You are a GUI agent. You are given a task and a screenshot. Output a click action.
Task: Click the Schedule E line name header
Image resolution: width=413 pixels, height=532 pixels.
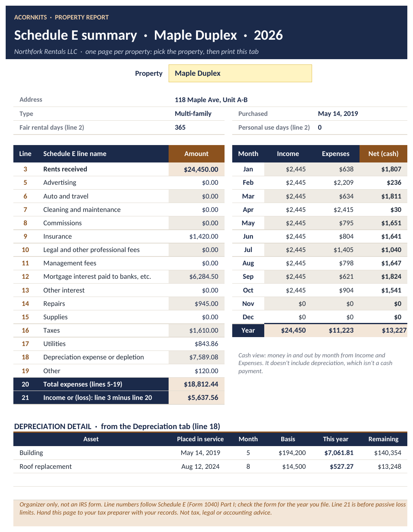pos(75,154)
